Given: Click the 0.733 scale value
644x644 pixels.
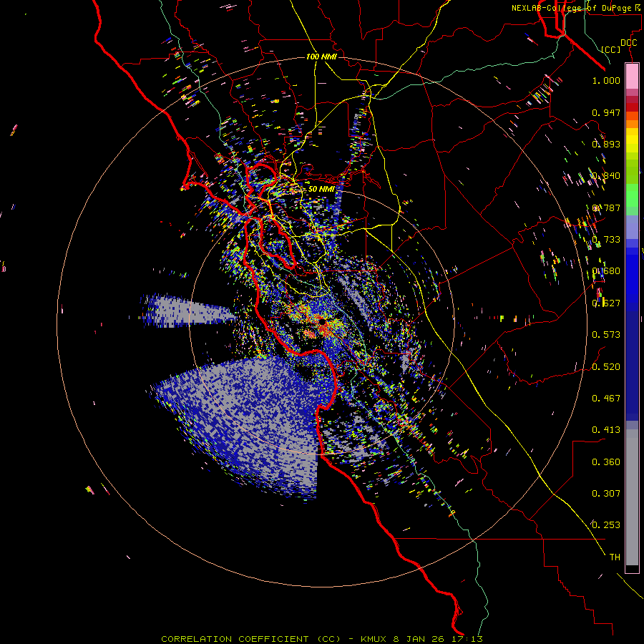Looking at the screenshot, I should [606, 240].
